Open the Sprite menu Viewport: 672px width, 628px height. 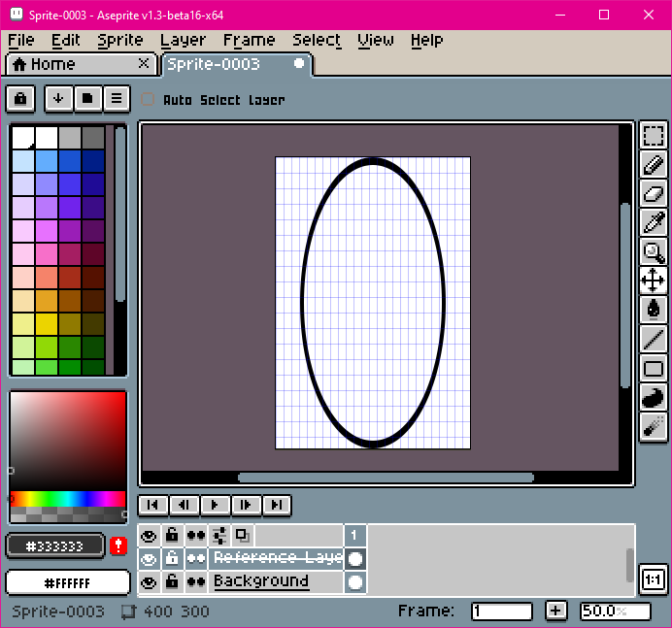tap(120, 40)
